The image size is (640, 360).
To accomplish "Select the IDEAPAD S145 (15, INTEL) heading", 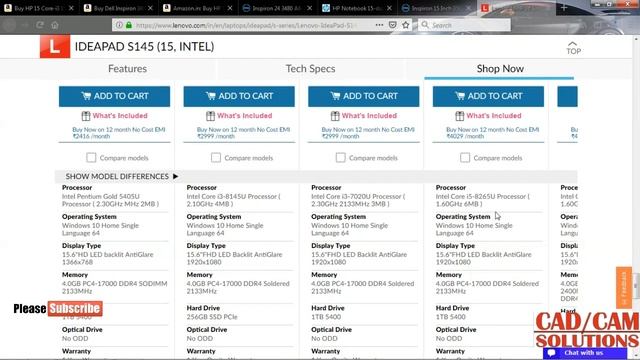I will [144, 47].
